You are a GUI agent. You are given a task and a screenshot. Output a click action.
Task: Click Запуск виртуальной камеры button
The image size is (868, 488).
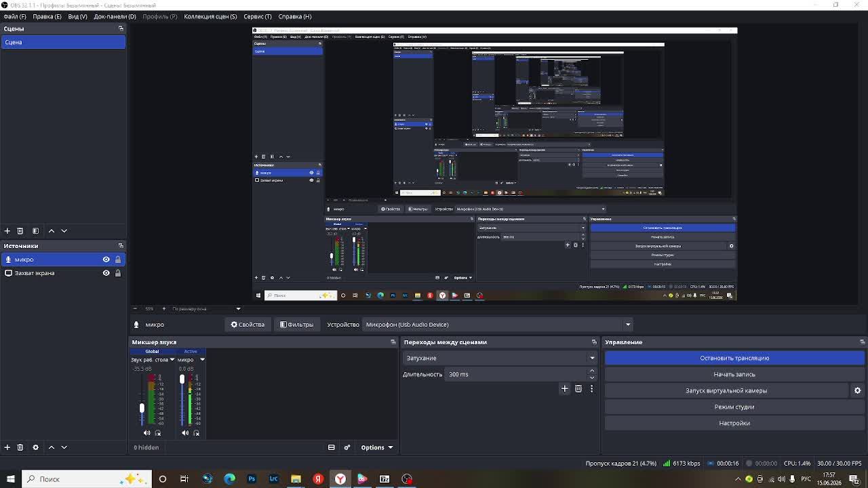[726, 390]
